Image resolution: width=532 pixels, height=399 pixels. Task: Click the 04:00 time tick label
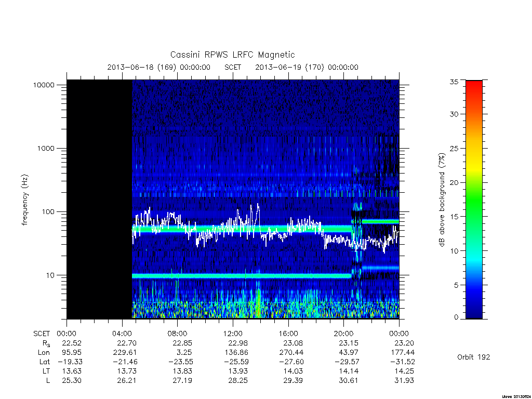click(x=122, y=334)
